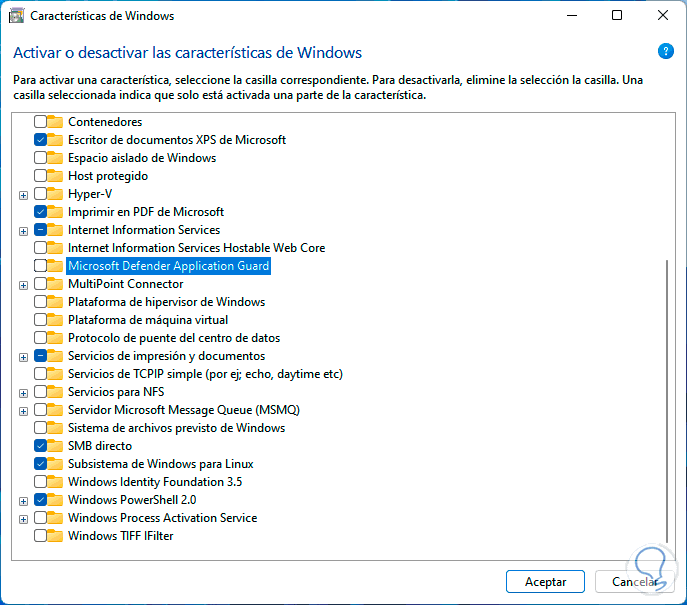
Task: Select Plataforma de hipervisor de Windows label
Action: tap(166, 301)
